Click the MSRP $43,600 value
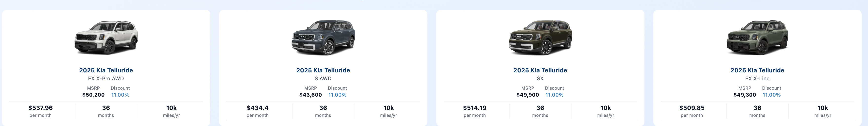The image size is (868, 126). [310, 95]
